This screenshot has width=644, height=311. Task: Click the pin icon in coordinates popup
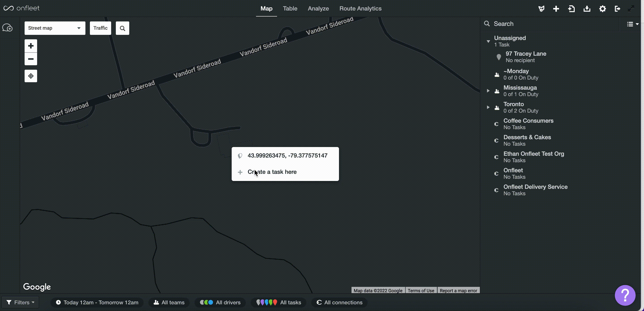click(240, 156)
